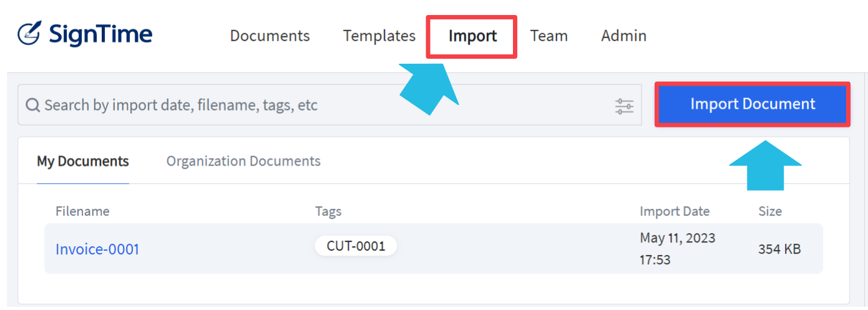Go to the Import page
Screen dimensions: 868x310
pyautogui.click(x=472, y=36)
